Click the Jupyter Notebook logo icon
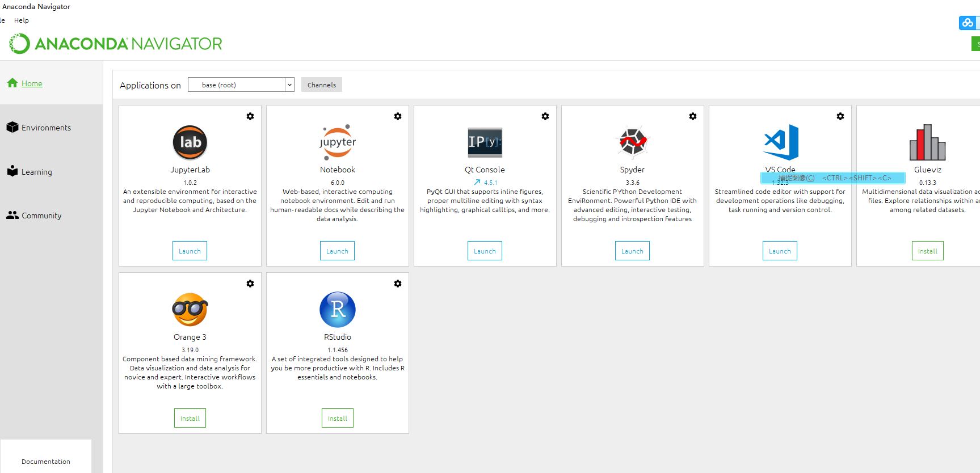Image resolution: width=980 pixels, height=473 pixels. point(338,142)
